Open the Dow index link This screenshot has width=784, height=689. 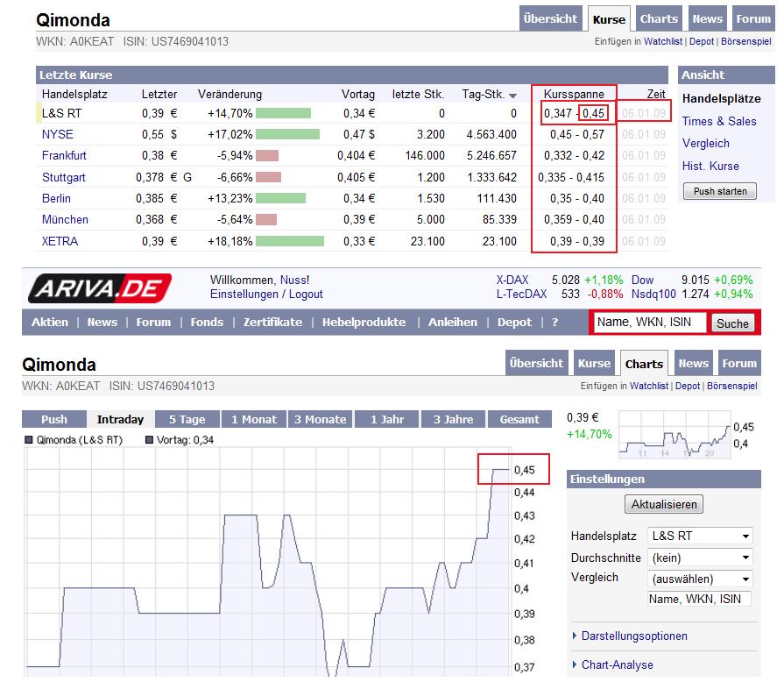(x=642, y=281)
